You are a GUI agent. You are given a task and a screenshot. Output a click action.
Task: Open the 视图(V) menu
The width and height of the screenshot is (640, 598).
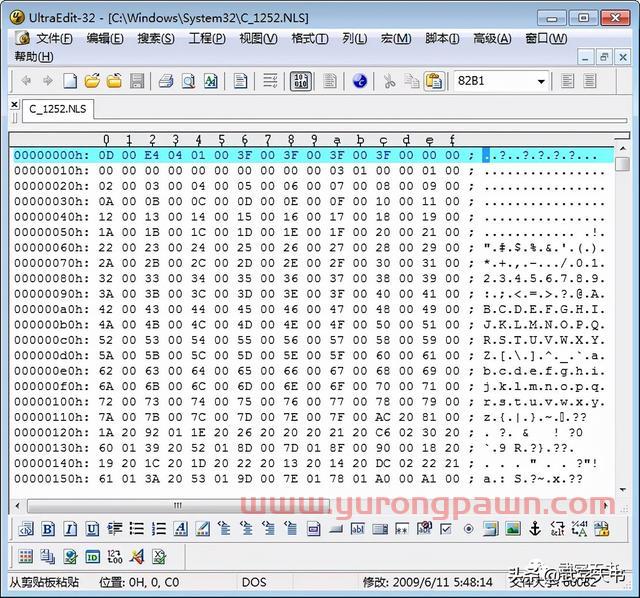pyautogui.click(x=258, y=38)
